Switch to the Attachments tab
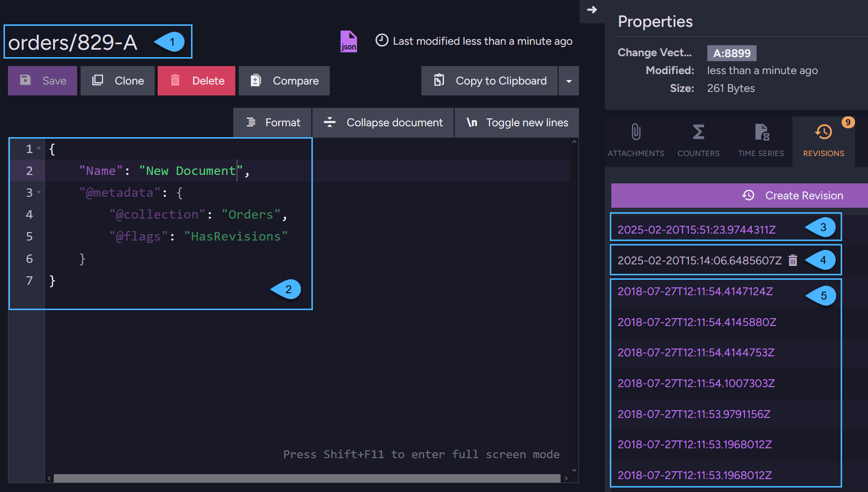 (x=636, y=141)
